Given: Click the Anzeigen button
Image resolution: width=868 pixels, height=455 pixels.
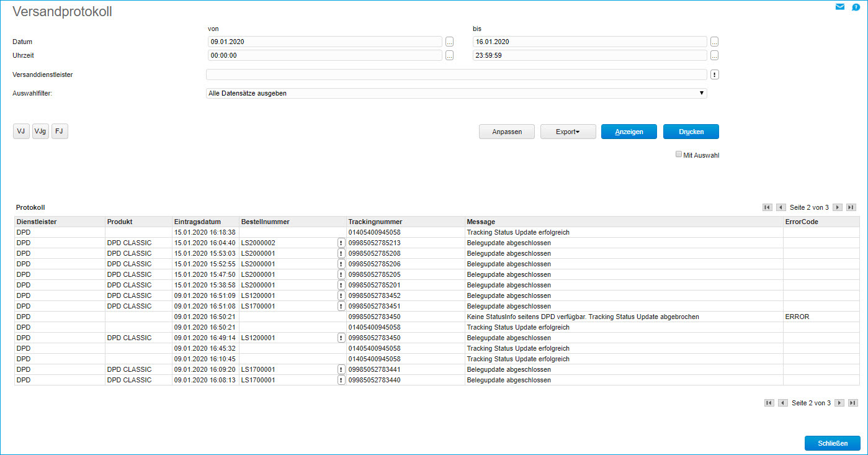Looking at the screenshot, I should pyautogui.click(x=629, y=132).
